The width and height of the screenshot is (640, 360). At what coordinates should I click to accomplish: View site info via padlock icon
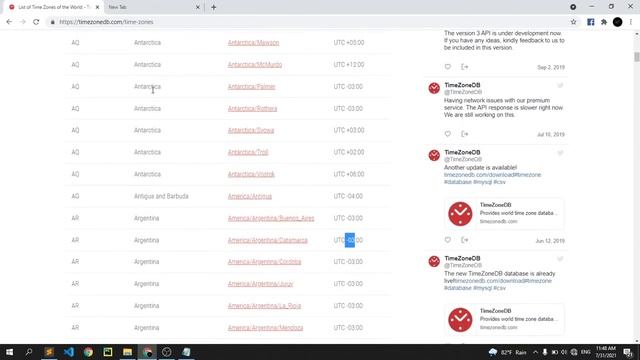tap(52, 22)
